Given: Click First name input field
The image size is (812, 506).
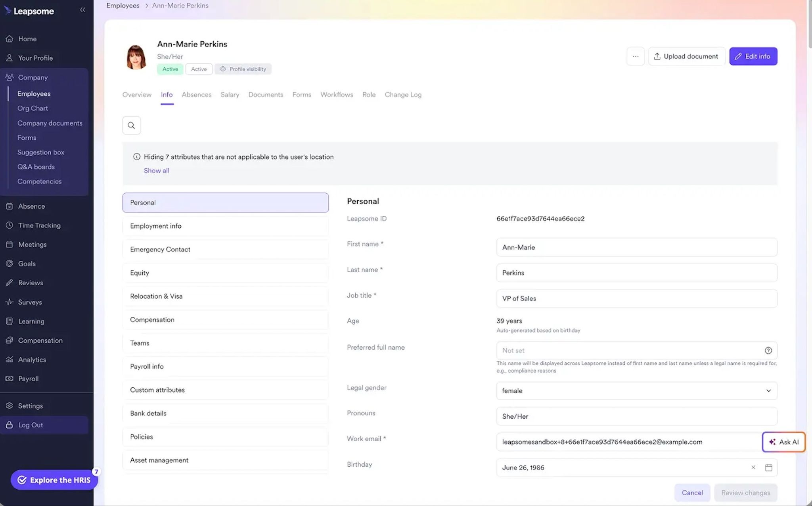Looking at the screenshot, I should tap(636, 247).
